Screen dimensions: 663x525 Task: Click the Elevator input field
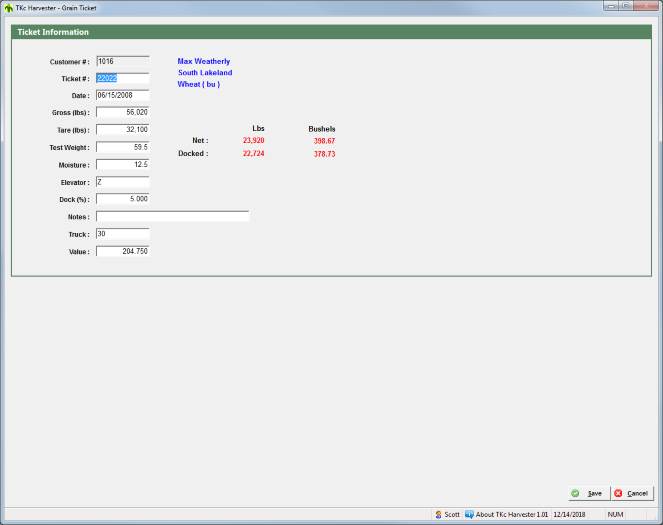(x=122, y=182)
